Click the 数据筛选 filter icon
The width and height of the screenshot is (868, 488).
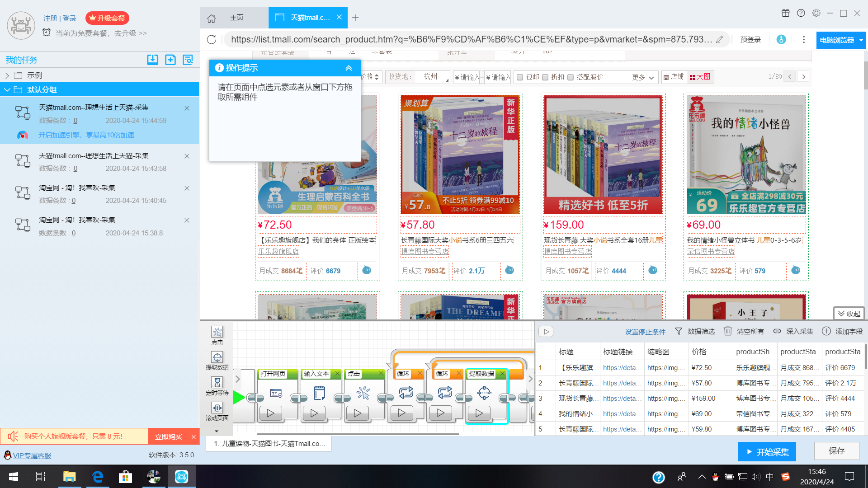pyautogui.click(x=679, y=331)
